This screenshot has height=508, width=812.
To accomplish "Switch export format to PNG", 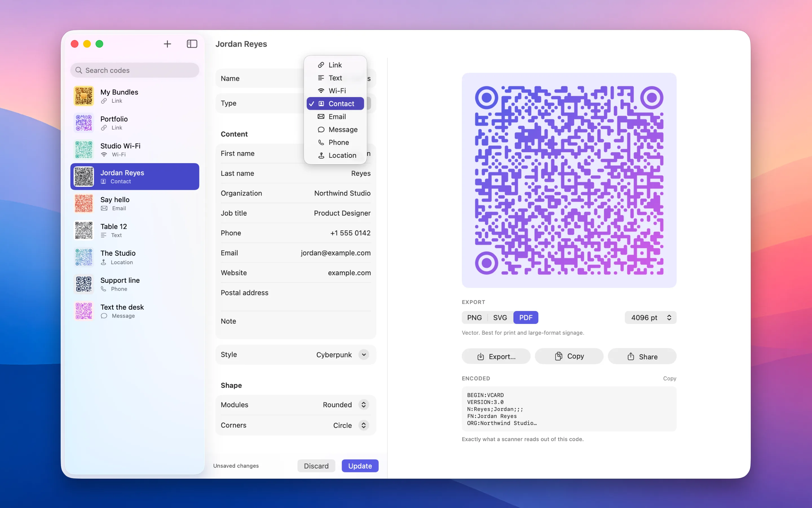I will click(x=475, y=317).
